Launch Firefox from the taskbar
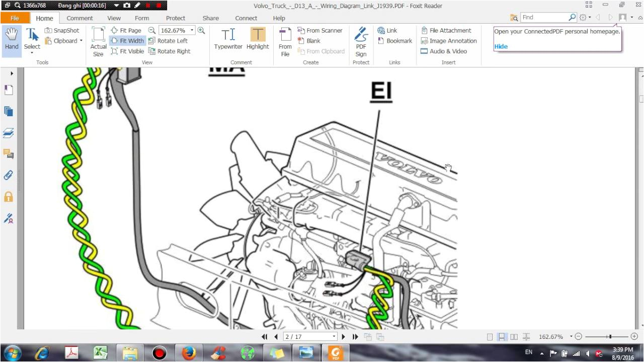 [189, 353]
